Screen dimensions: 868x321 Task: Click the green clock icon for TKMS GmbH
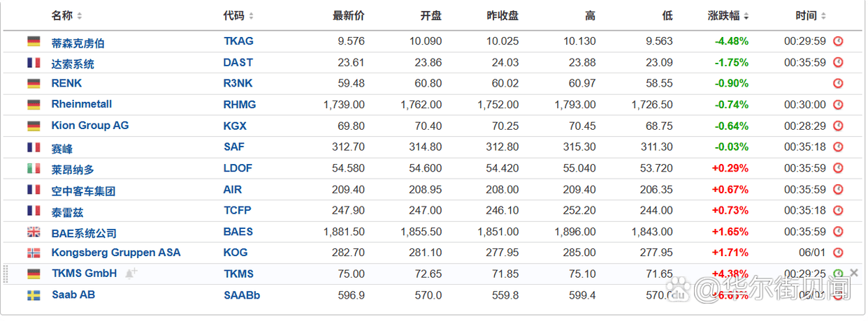coord(838,274)
